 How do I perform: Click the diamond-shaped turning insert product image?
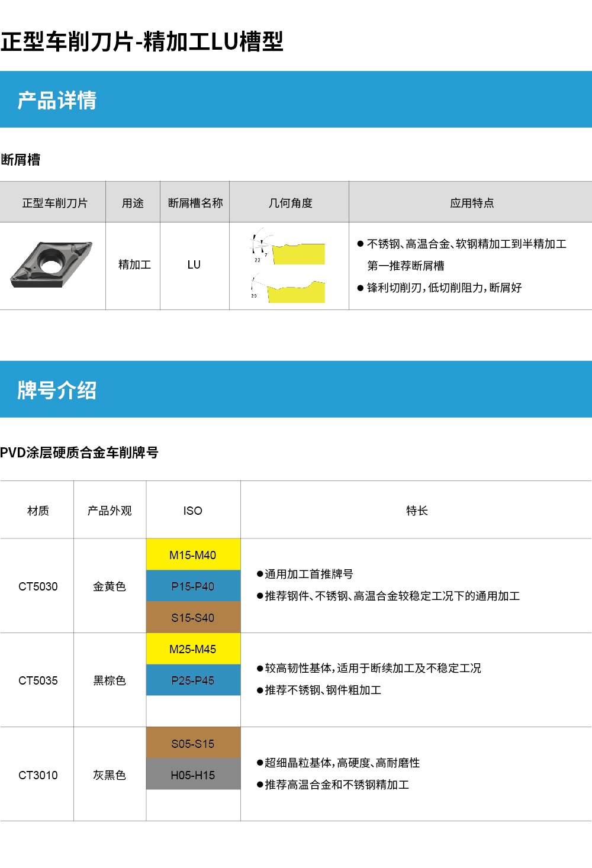pyautogui.click(x=52, y=264)
